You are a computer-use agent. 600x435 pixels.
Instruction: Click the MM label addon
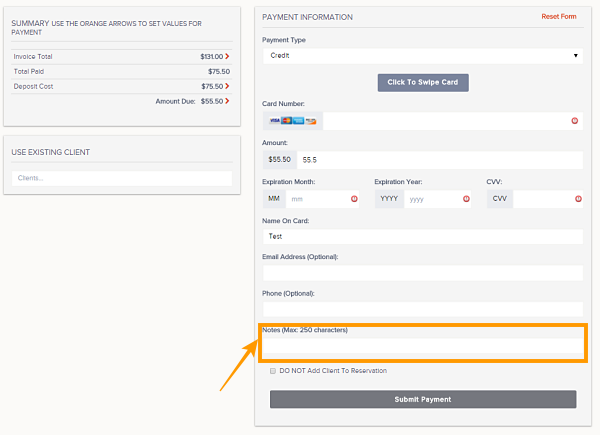(x=274, y=199)
